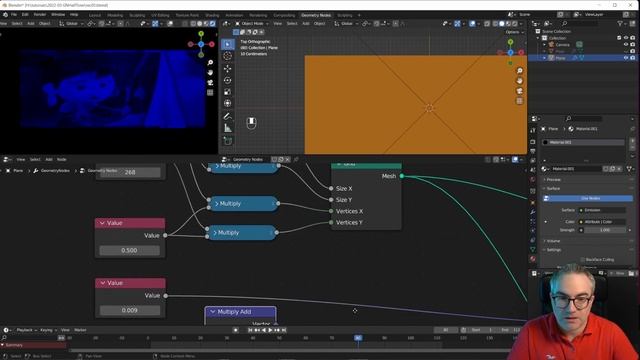640x360 pixels.
Task: Select the Measure tool in the viewport toolbar
Action: click(x=228, y=129)
